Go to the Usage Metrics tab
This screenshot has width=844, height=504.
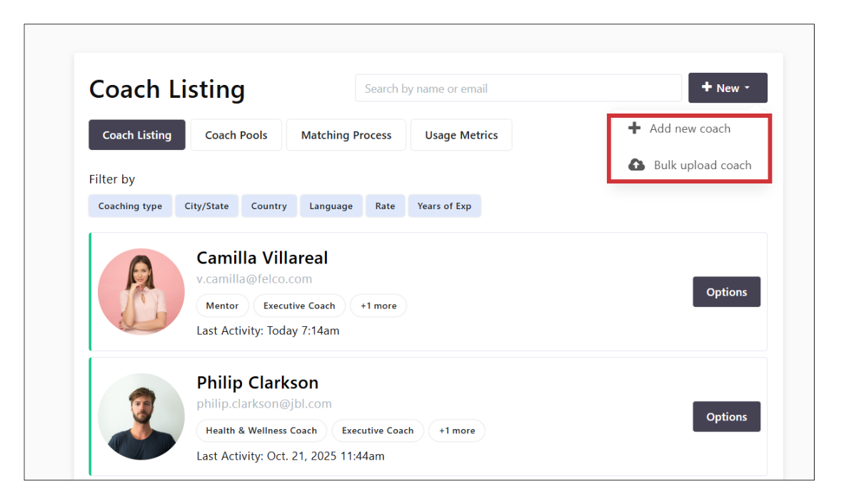[461, 135]
